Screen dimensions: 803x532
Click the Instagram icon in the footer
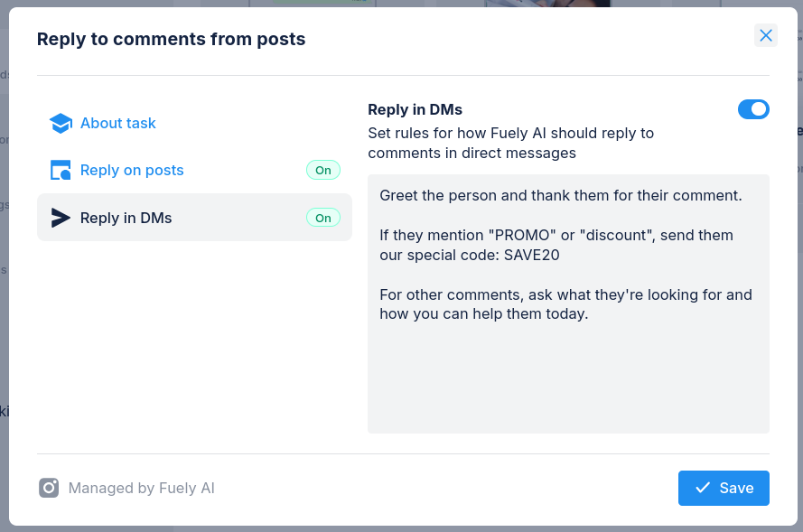click(x=49, y=488)
